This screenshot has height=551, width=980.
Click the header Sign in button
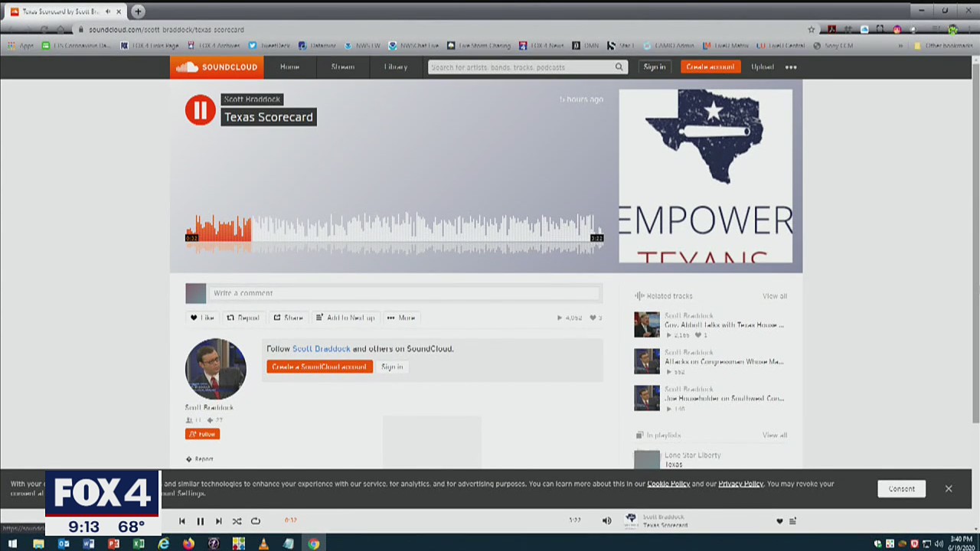[655, 67]
